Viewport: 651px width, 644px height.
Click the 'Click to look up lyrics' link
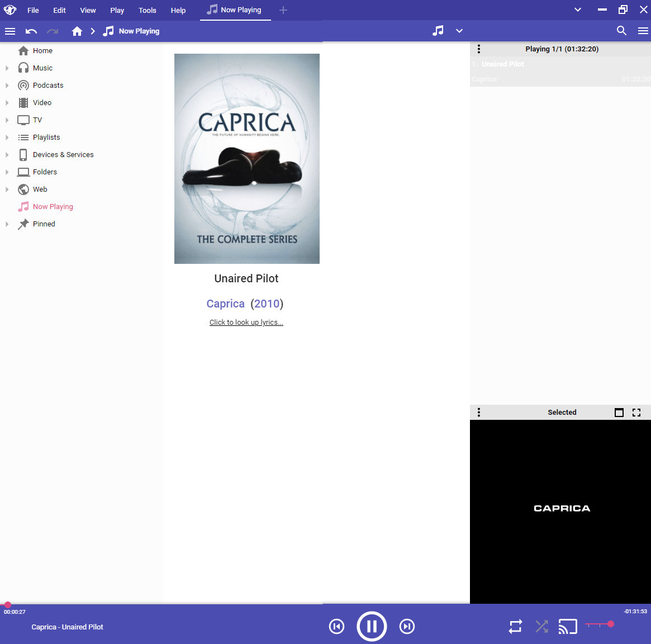tap(246, 323)
